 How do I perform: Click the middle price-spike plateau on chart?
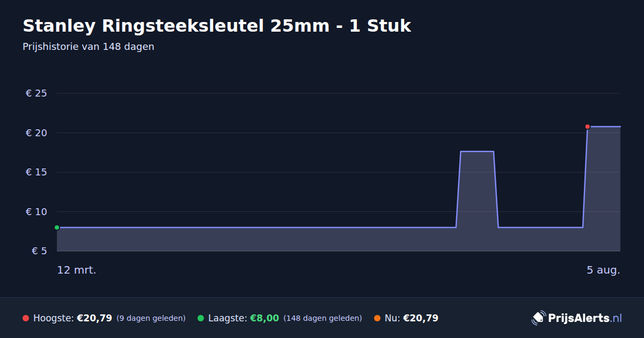(x=477, y=151)
